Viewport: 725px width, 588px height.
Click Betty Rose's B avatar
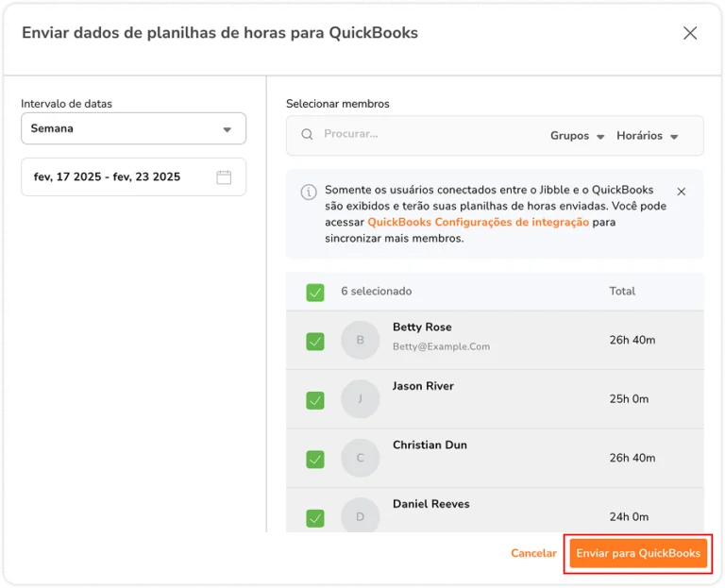click(x=361, y=340)
